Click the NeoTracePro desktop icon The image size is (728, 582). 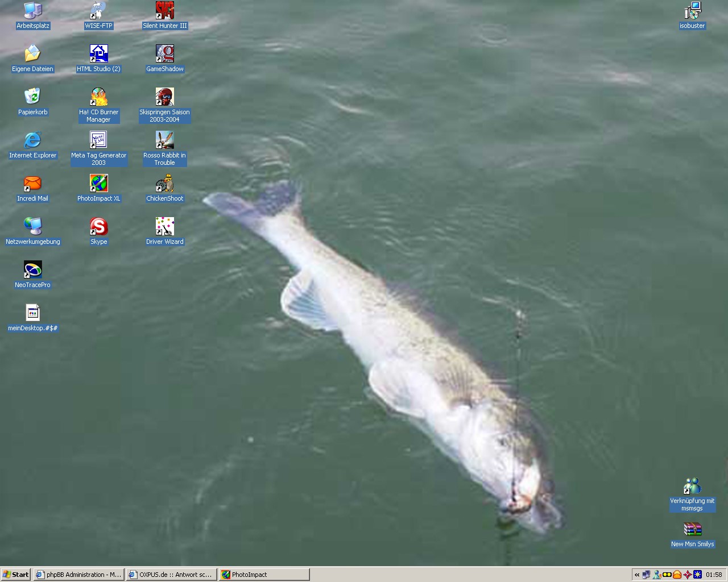(x=33, y=270)
